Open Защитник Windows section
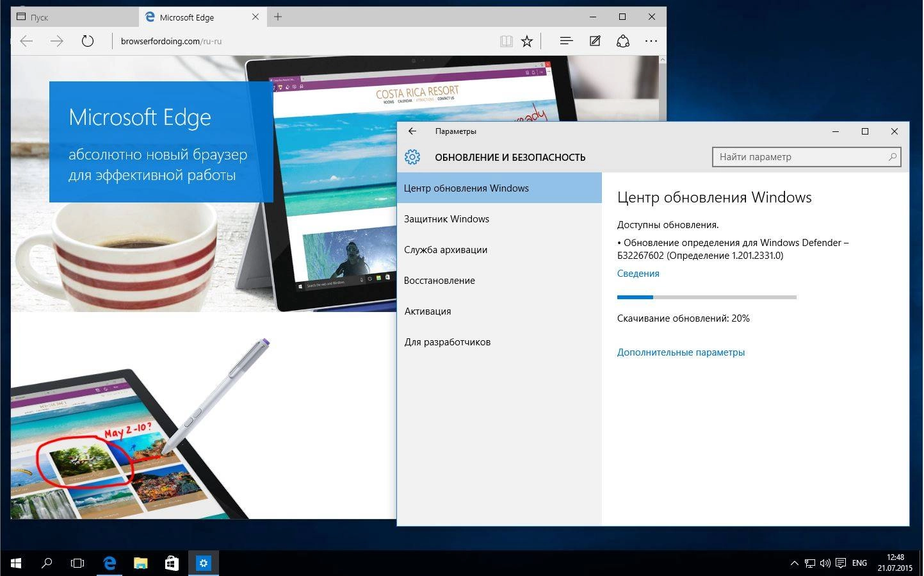 [499, 218]
